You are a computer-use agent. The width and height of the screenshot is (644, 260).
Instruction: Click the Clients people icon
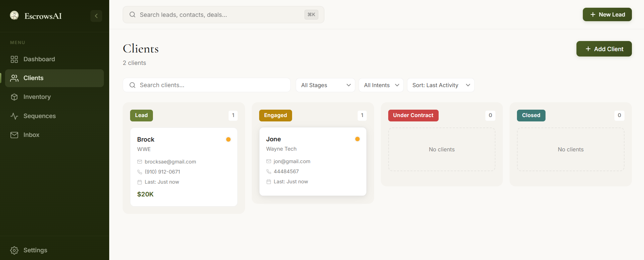click(14, 78)
